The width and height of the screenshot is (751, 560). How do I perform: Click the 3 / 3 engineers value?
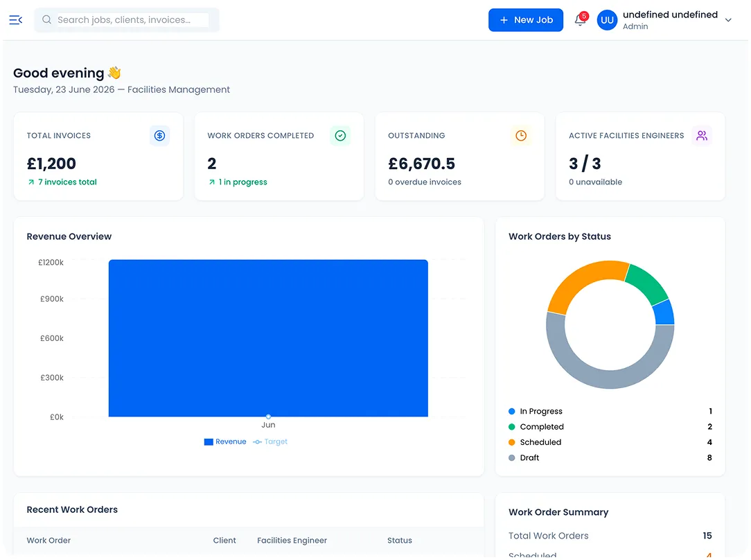pyautogui.click(x=585, y=164)
